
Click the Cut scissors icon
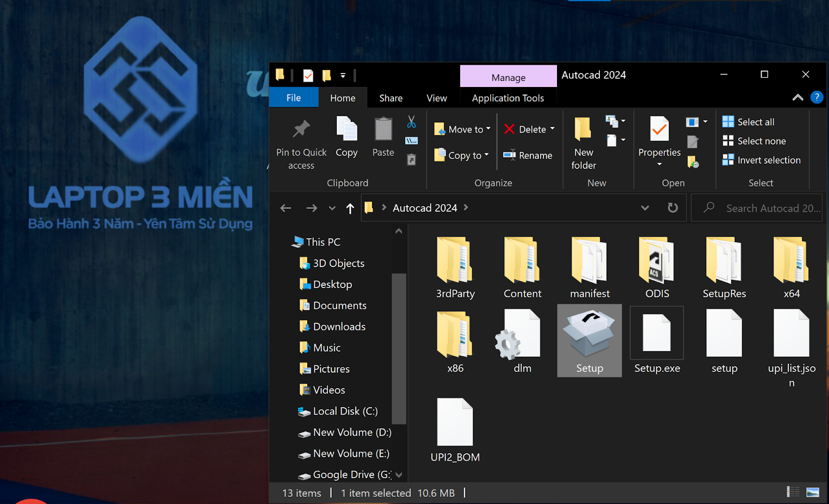(411, 122)
